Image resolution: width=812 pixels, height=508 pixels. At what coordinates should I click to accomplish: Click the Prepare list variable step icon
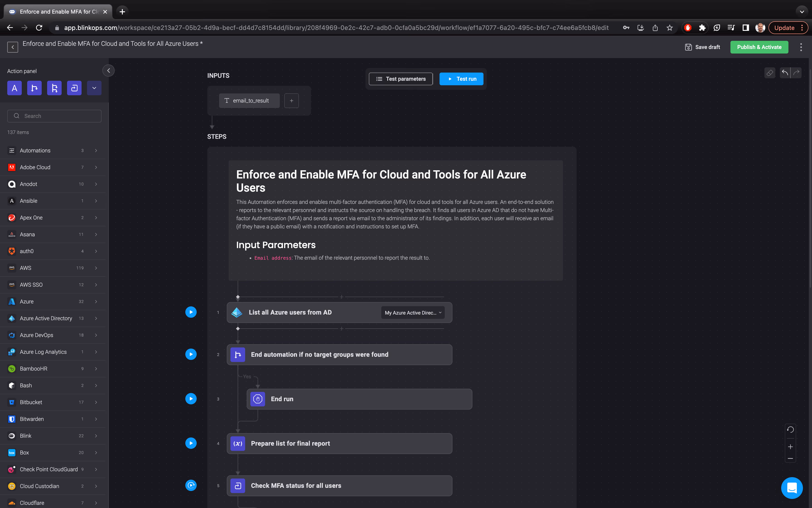pyautogui.click(x=238, y=444)
